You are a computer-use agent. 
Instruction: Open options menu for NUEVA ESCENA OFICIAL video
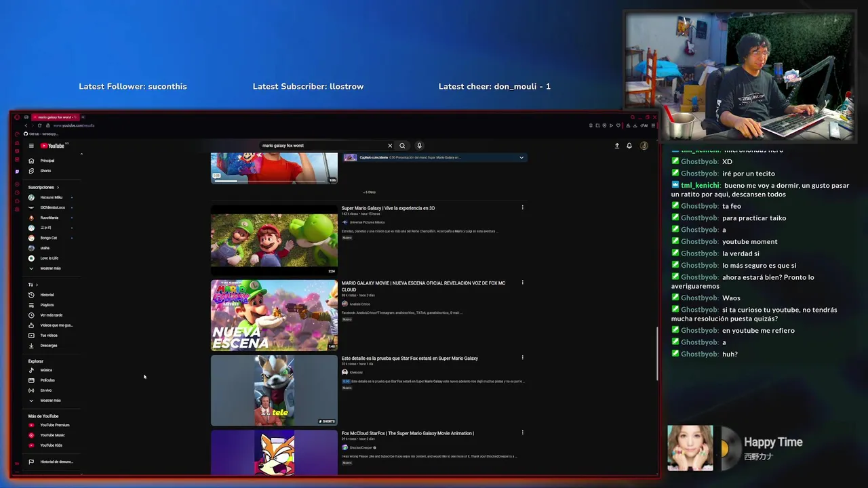[x=522, y=283]
